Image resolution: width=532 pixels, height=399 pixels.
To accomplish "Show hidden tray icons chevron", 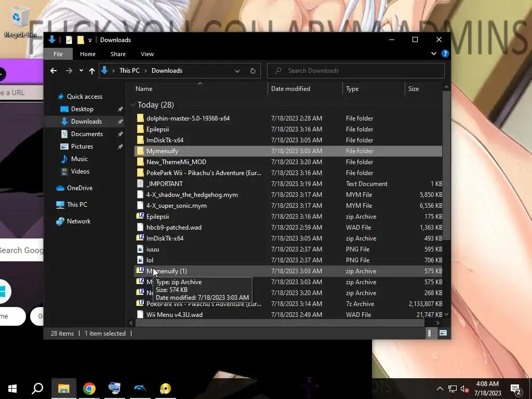I will [x=440, y=389].
